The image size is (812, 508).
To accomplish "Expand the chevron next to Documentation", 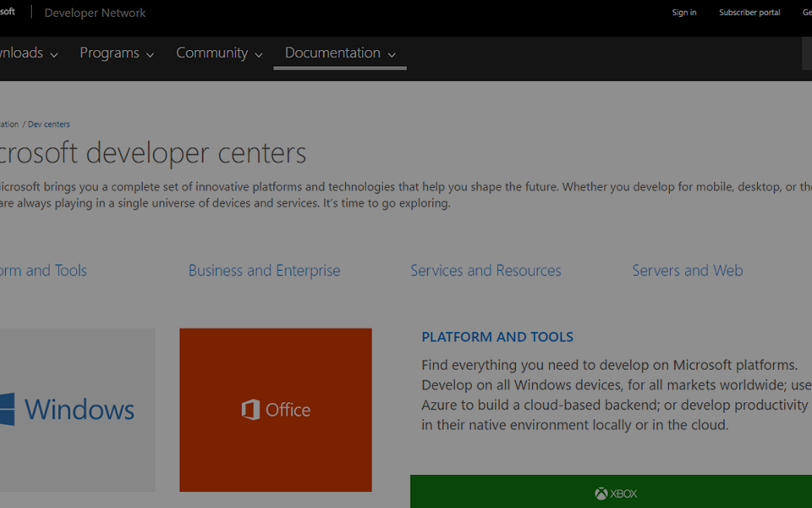I will [392, 55].
